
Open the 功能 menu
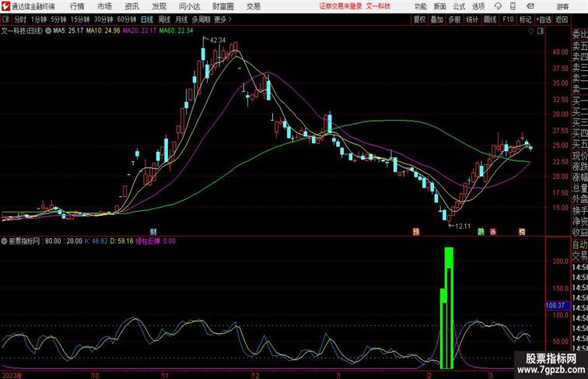pos(420,6)
